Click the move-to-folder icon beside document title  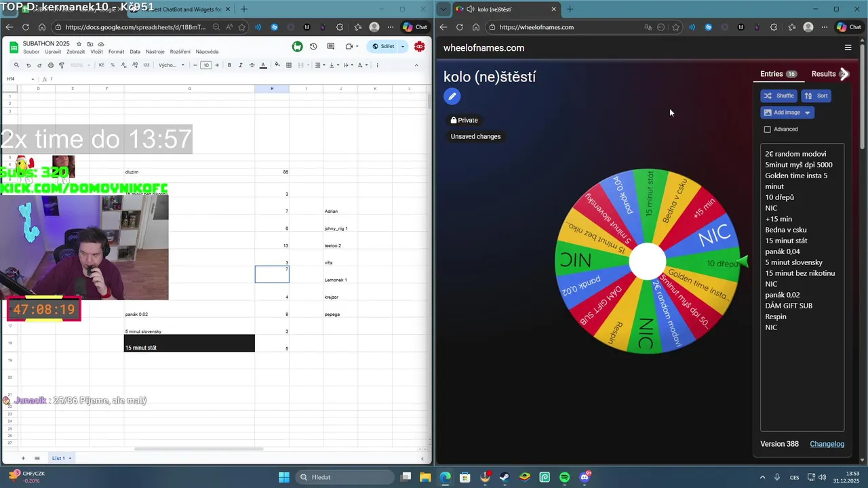(90, 44)
